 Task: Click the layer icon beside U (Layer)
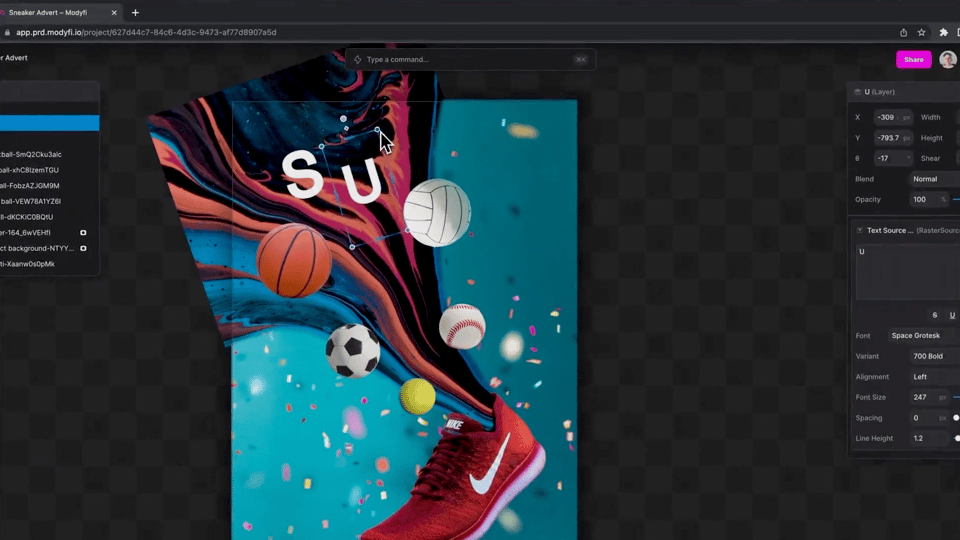(x=857, y=92)
